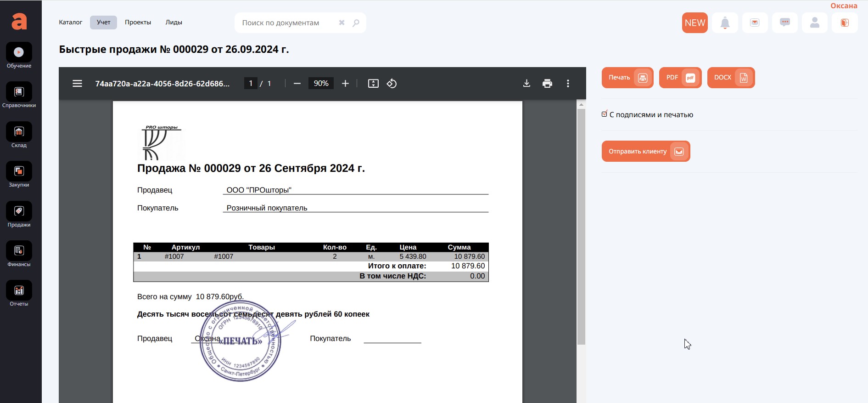Export the document with the DOCX button
This screenshot has width=868, height=403.
(730, 78)
